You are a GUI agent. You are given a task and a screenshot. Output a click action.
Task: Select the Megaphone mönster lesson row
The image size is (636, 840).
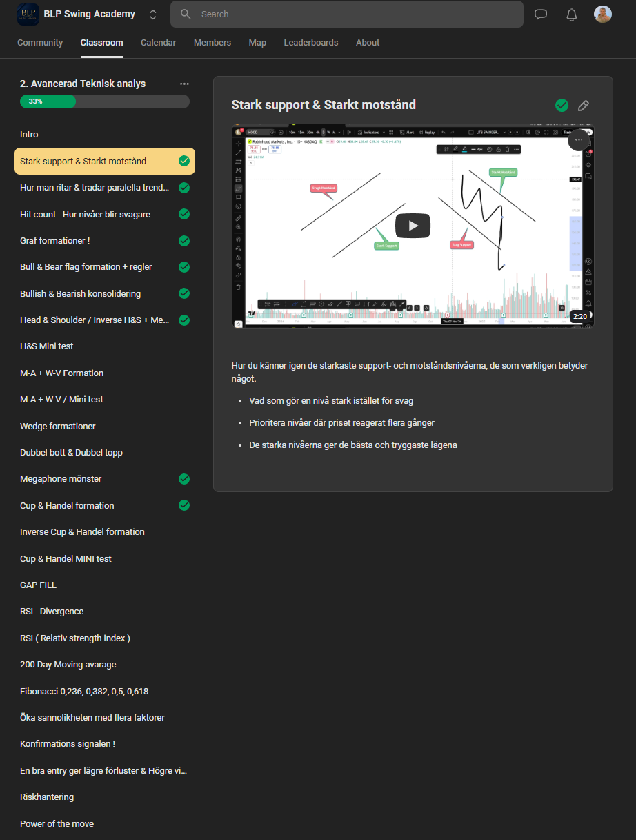coord(105,478)
